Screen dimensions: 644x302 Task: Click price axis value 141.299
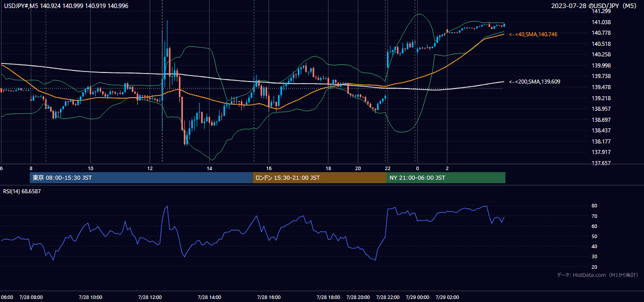pos(602,11)
